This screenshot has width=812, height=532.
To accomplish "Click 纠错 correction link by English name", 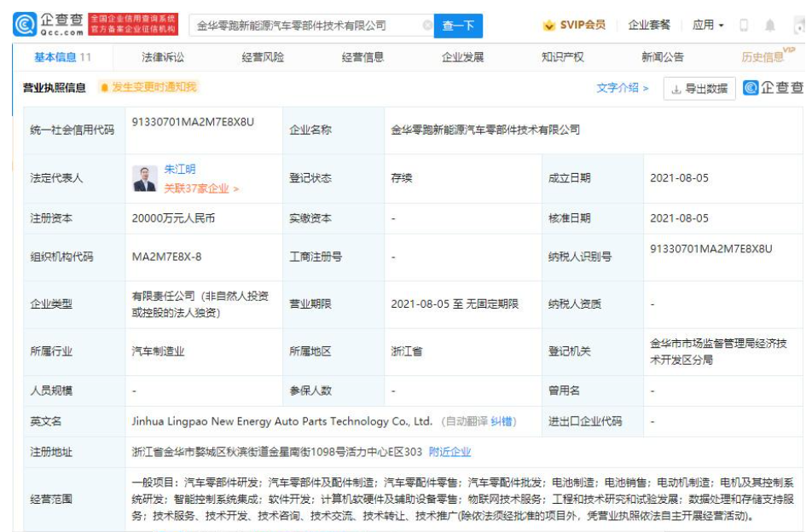I will coord(501,421).
